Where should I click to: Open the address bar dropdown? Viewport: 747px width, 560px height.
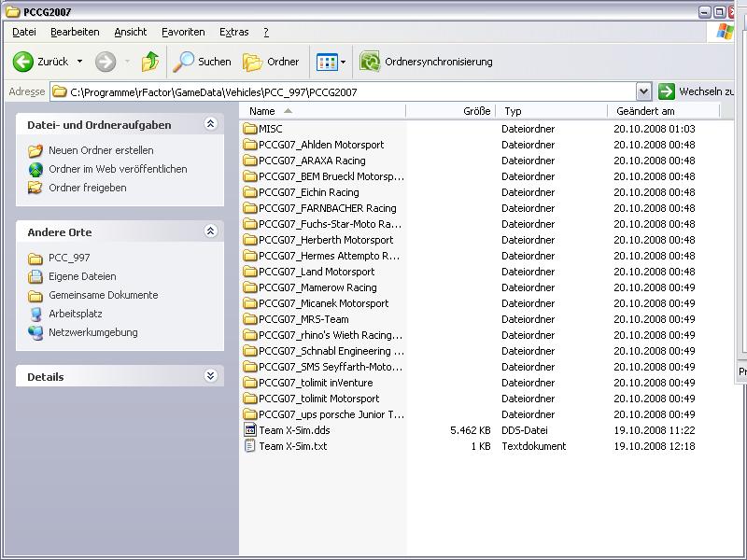click(643, 91)
